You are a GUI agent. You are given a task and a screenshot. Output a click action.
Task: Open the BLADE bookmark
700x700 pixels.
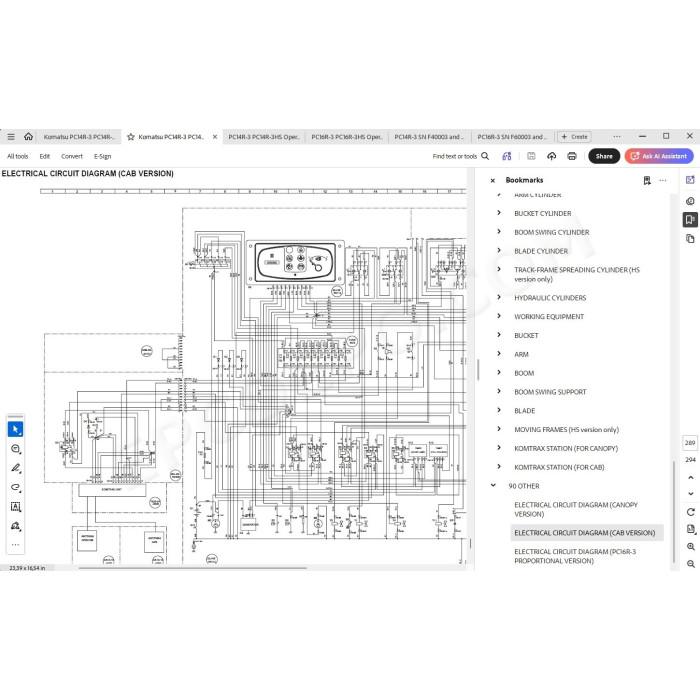pyautogui.click(x=525, y=410)
